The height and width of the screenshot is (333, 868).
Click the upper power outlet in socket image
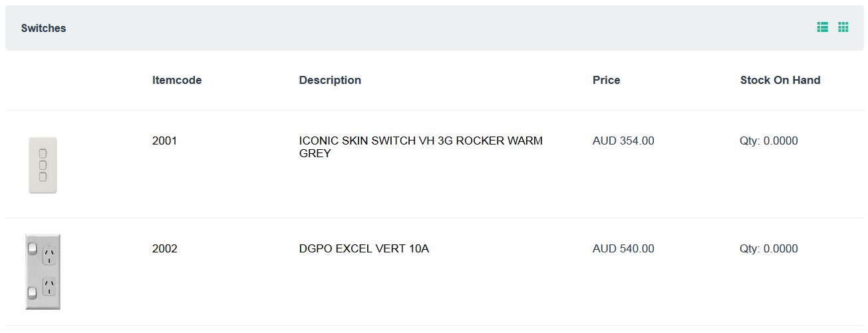pyautogui.click(x=49, y=256)
